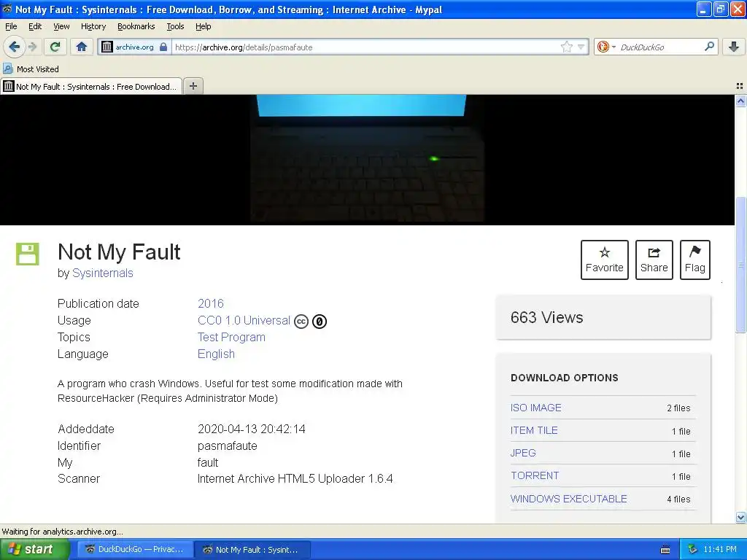This screenshot has height=560, width=747.
Task: Open the History menu
Action: [x=93, y=26]
